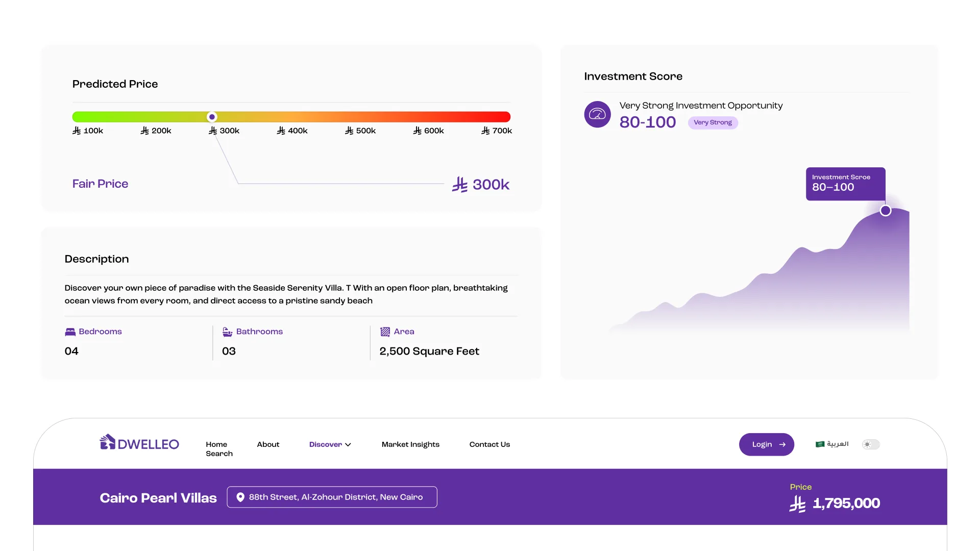Click the Login button
The height and width of the screenshot is (551, 980).
766,444
